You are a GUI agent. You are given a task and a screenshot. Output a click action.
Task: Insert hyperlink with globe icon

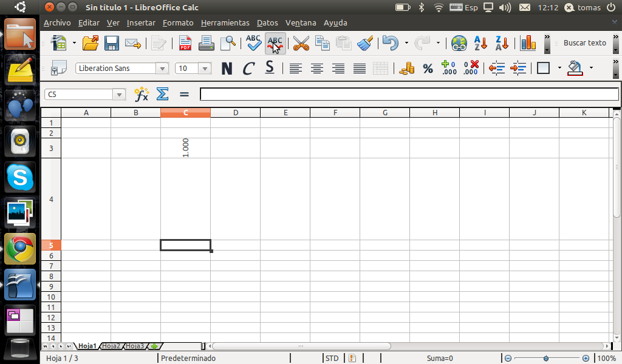459,43
